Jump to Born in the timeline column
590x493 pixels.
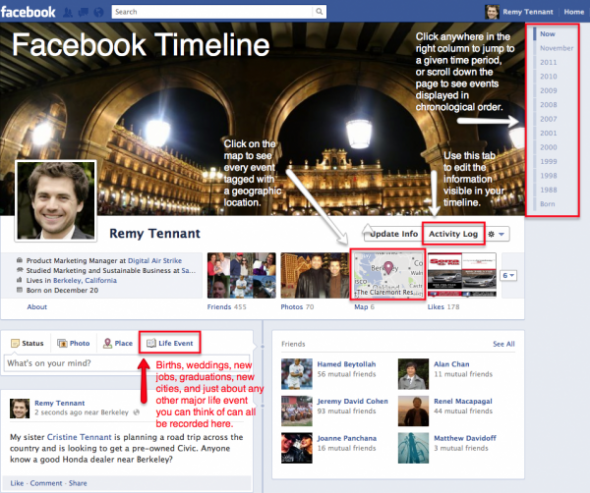(547, 204)
